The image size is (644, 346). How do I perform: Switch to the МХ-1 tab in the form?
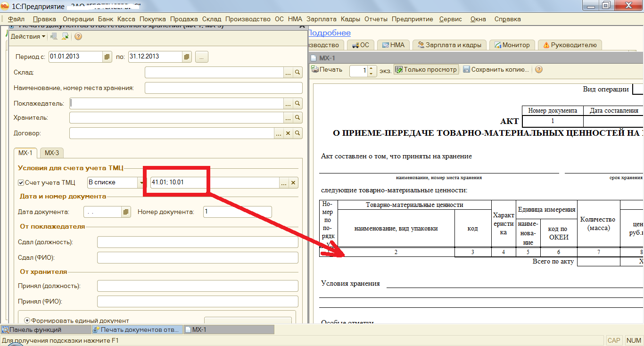click(x=25, y=153)
